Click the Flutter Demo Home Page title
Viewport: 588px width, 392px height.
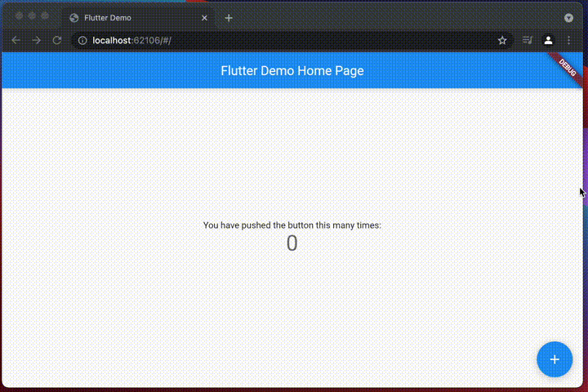click(x=292, y=70)
